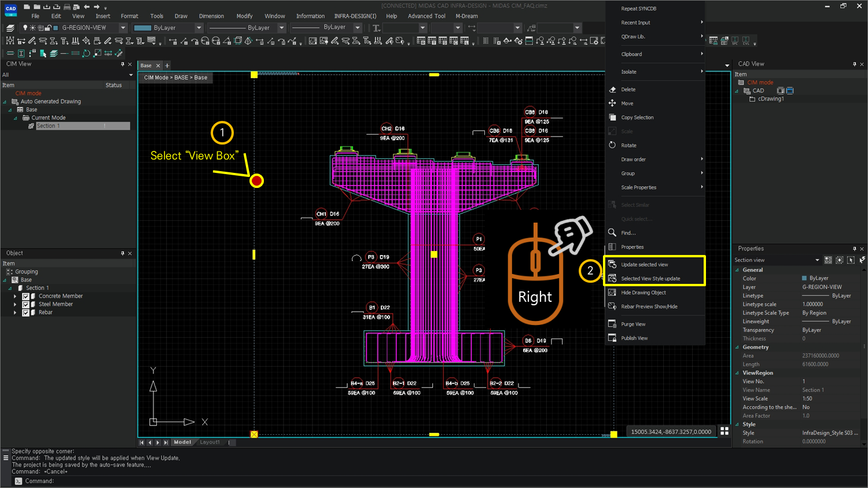Open the ByLayer color swatch dropdown
This screenshot has height=488, width=868.
[198, 27]
